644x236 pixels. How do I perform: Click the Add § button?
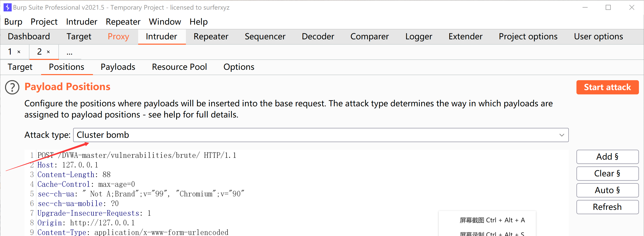pos(607,157)
